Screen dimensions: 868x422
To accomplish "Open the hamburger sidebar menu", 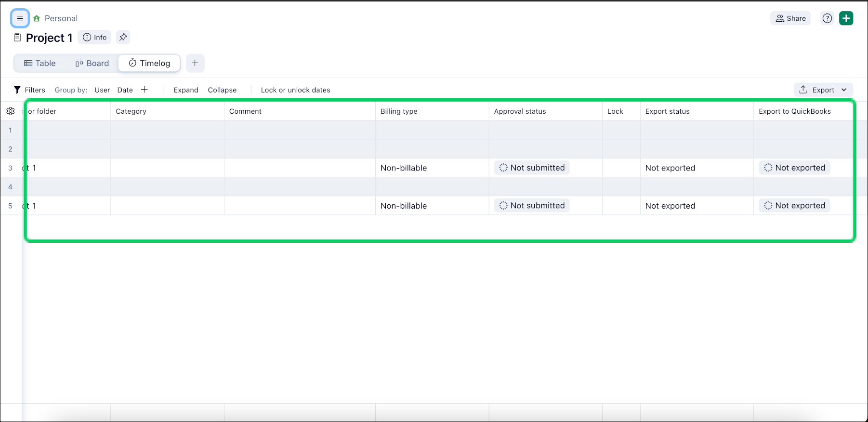I will [x=20, y=19].
